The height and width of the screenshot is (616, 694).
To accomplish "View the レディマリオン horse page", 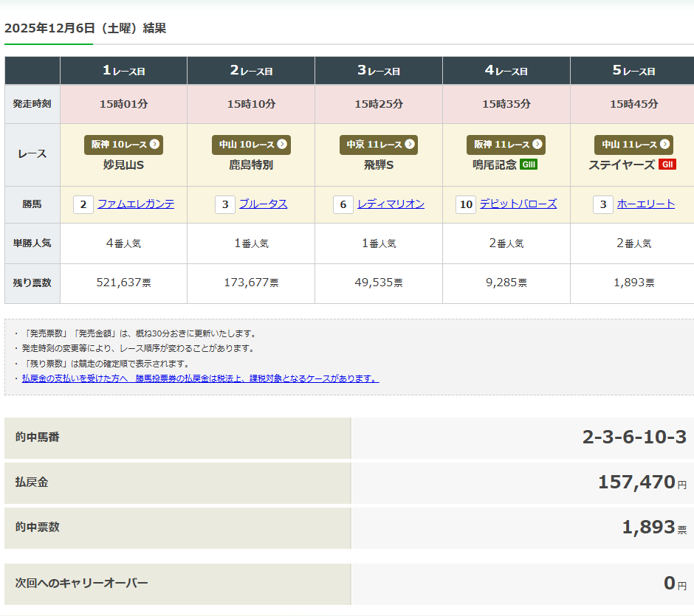I will coord(391,204).
